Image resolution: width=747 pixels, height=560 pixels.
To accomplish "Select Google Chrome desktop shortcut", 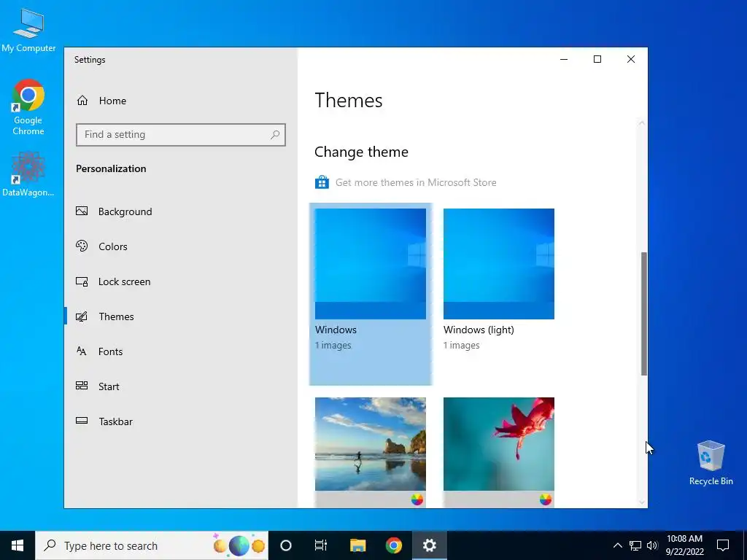I will (x=28, y=107).
